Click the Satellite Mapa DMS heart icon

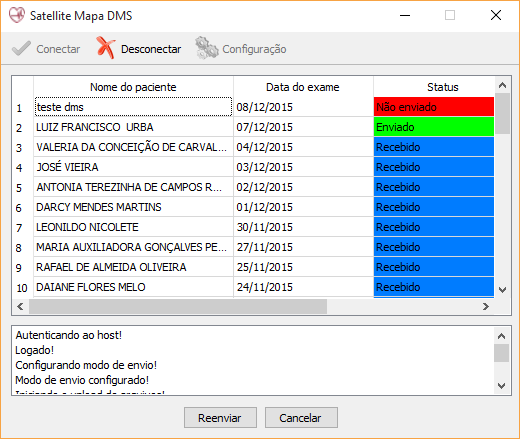click(17, 15)
